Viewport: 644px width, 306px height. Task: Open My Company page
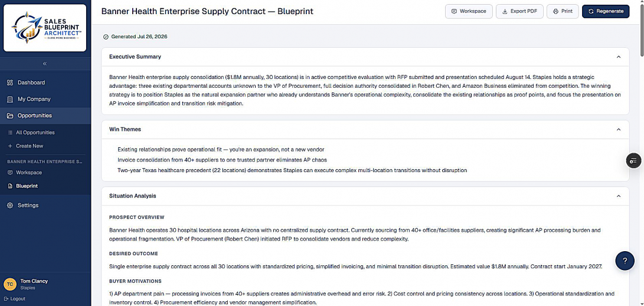[x=45, y=99]
